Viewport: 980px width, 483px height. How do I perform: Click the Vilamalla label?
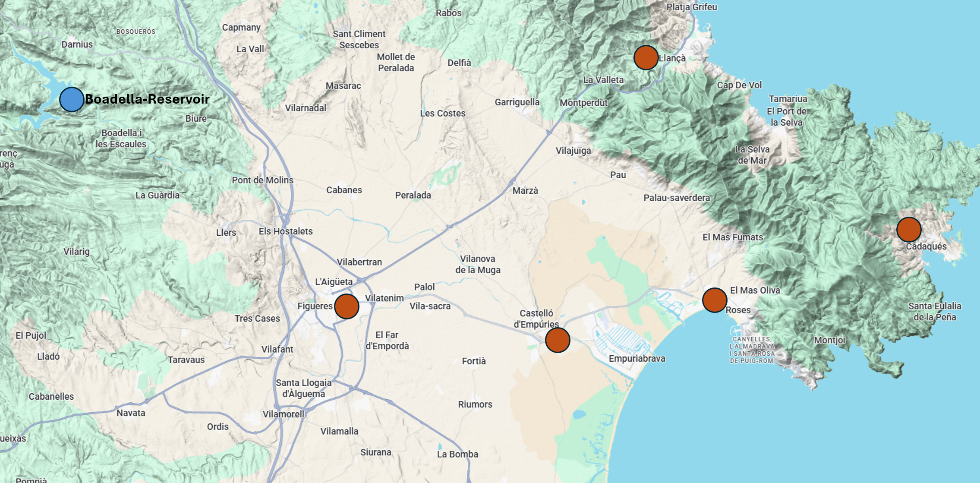coord(339,431)
